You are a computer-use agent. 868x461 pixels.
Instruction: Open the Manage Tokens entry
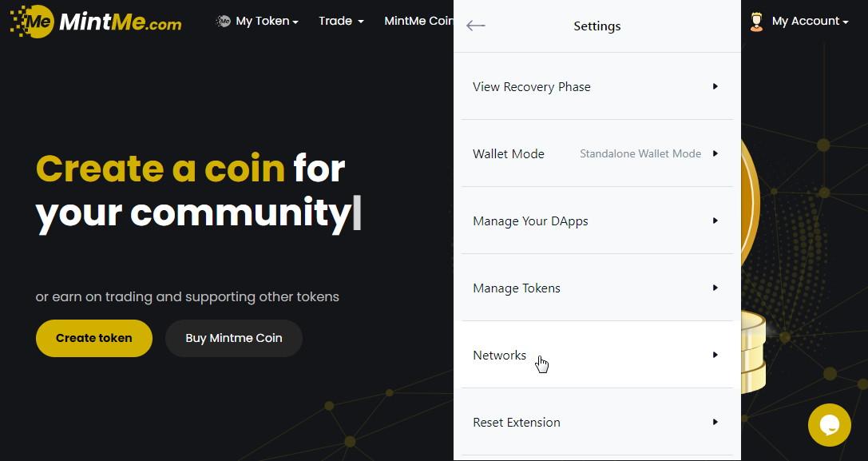(517, 288)
